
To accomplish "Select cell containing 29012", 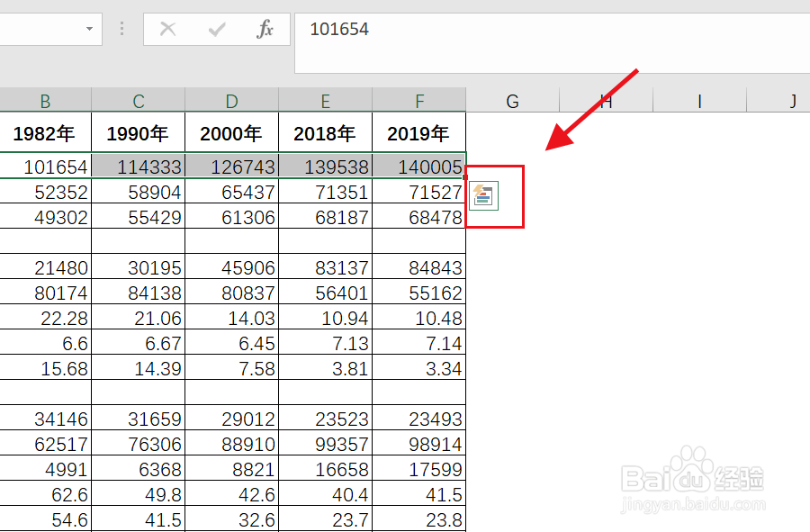I will click(x=232, y=418).
